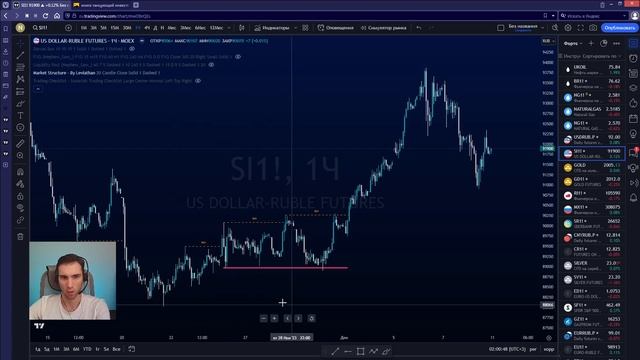This screenshot has width=640, height=360.
Task: Open sort by dropdown in watchlist
Action: (x=601, y=56)
